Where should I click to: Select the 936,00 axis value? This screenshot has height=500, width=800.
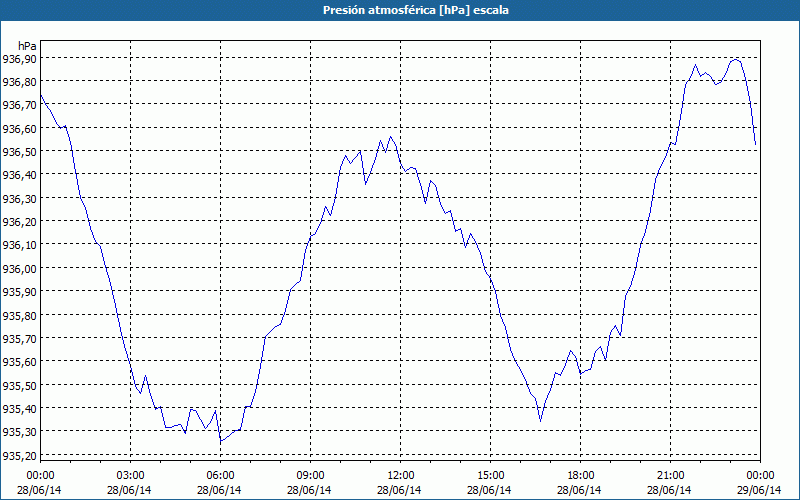[x=20, y=268]
